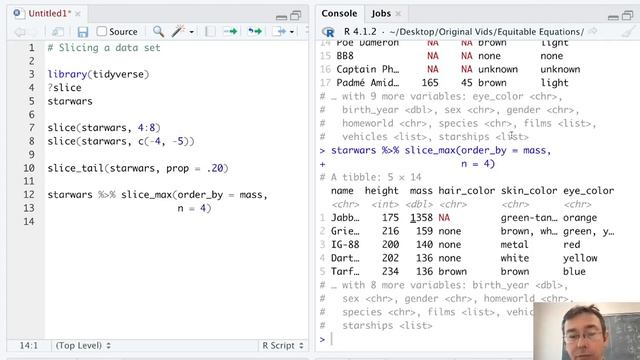Close the Untitled1 tab
Screen dimensions: 640x360
(x=78, y=14)
